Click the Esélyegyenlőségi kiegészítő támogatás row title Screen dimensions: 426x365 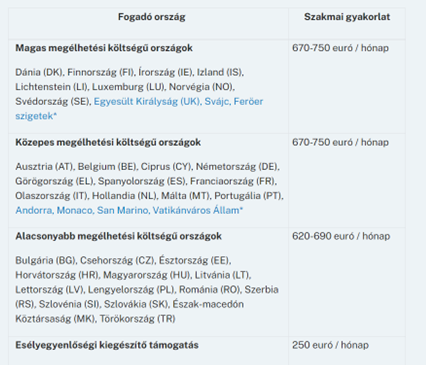click(107, 345)
